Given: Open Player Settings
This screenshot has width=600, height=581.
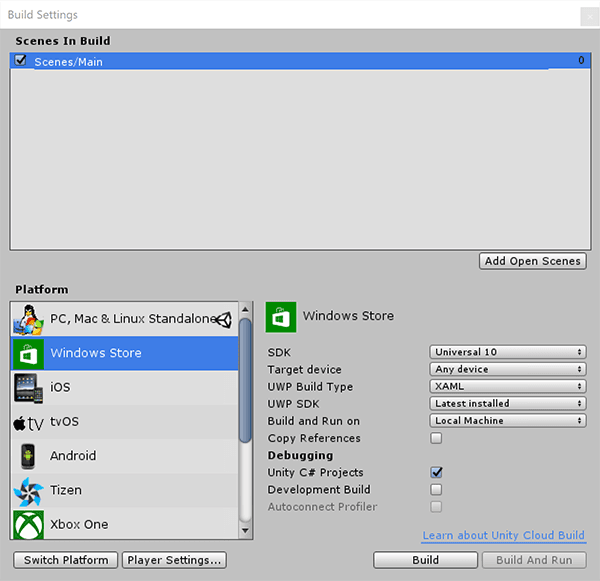Looking at the screenshot, I should [174, 560].
